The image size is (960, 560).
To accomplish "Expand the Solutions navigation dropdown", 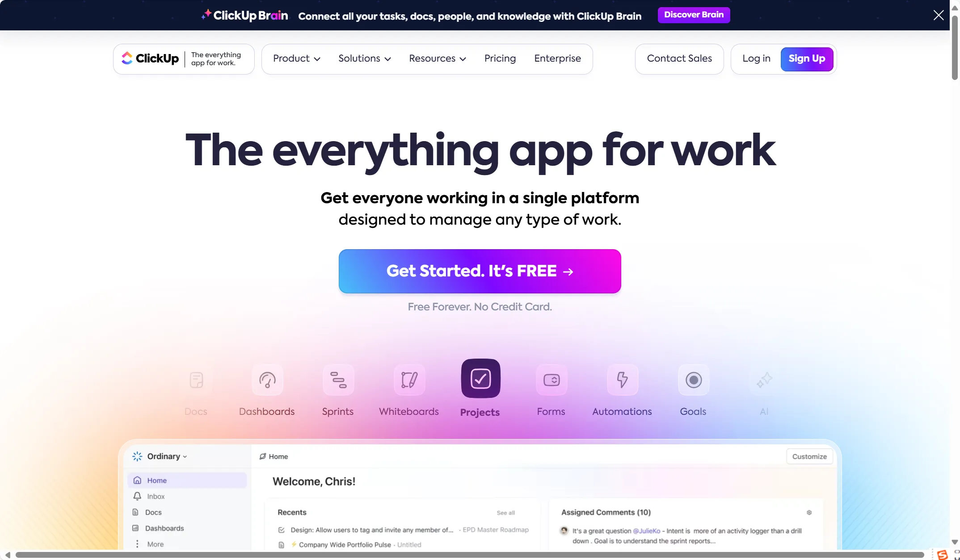I will click(364, 59).
